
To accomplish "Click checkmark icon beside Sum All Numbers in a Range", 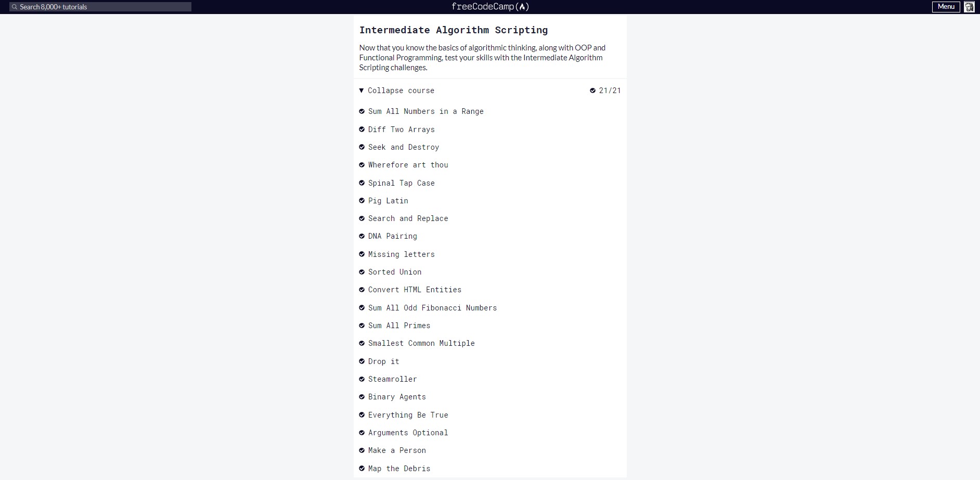I will pyautogui.click(x=362, y=111).
